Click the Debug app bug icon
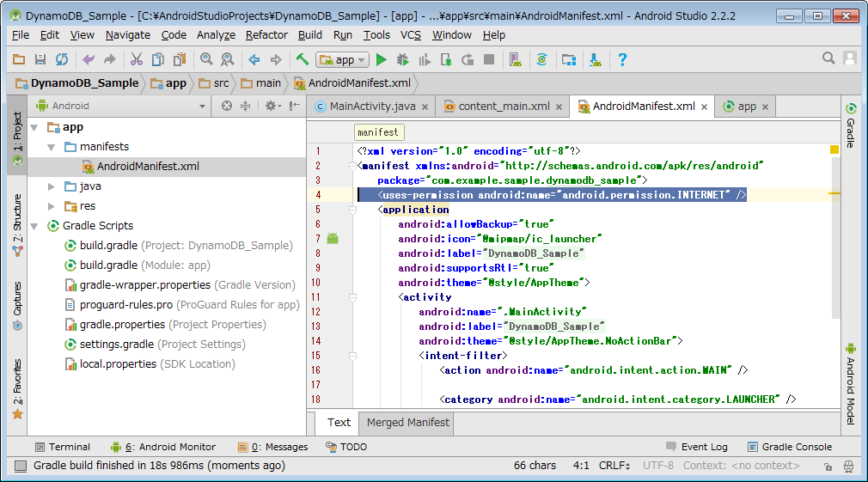The width and height of the screenshot is (868, 482). pos(403,59)
